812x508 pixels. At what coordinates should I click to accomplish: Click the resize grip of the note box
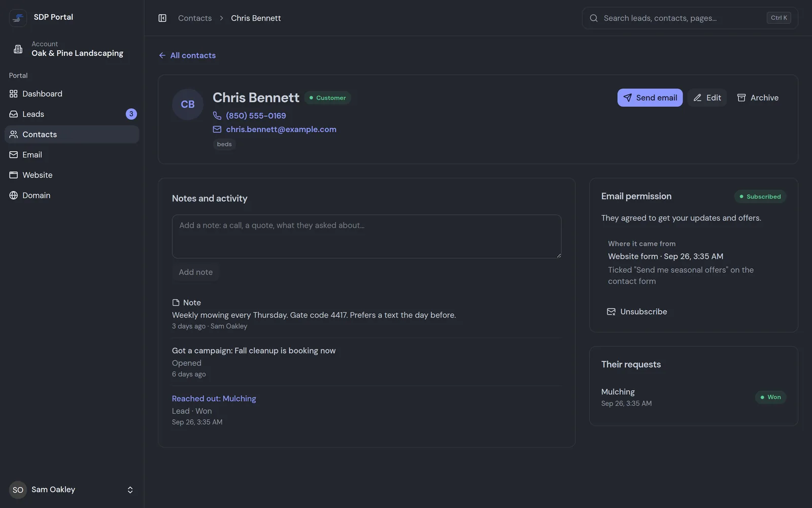pos(558,255)
